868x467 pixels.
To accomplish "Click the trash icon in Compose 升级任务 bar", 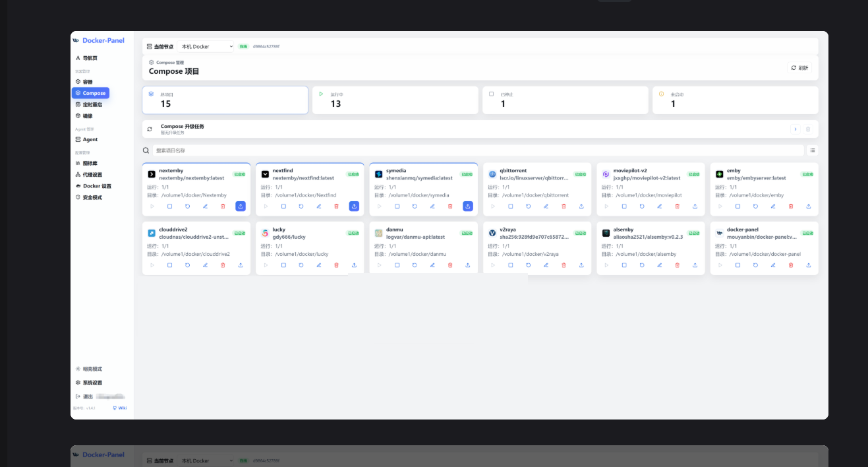I will click(808, 129).
